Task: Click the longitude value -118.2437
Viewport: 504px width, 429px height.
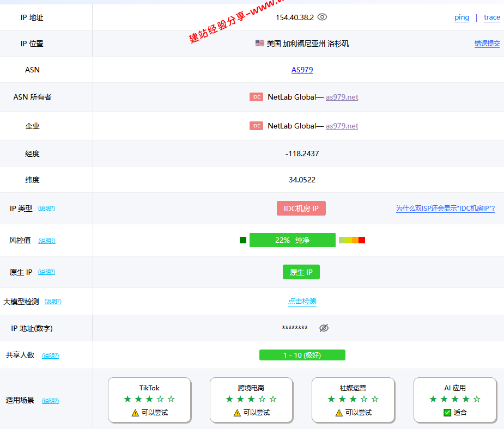Action: pyautogui.click(x=302, y=154)
